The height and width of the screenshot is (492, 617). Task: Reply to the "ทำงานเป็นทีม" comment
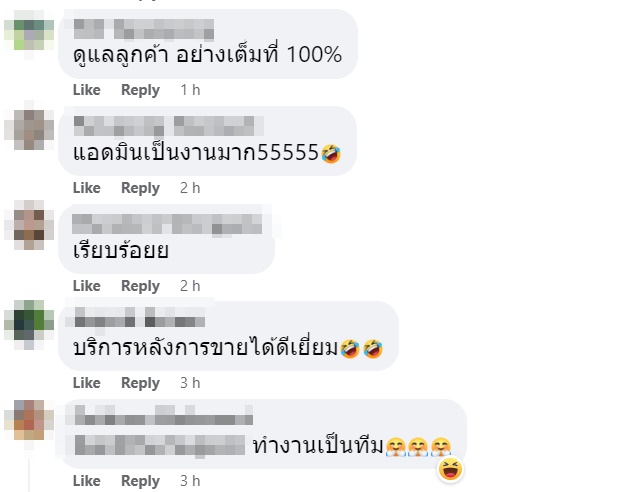point(140,481)
